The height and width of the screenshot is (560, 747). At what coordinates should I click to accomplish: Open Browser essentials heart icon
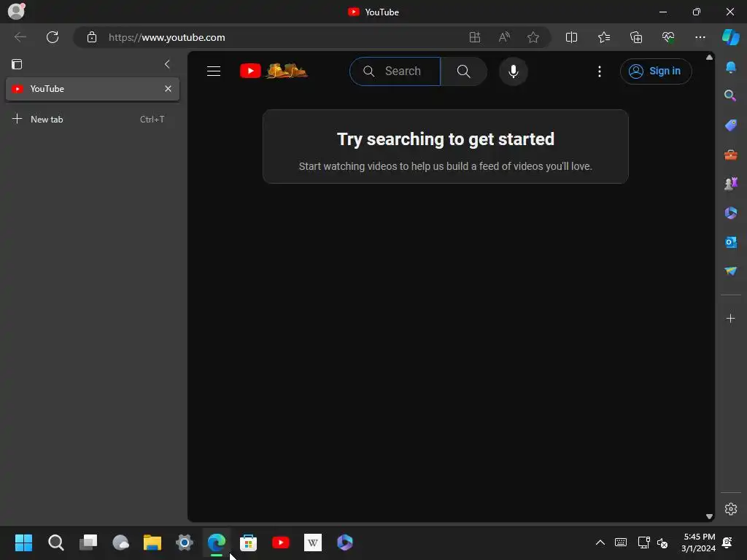(x=668, y=37)
